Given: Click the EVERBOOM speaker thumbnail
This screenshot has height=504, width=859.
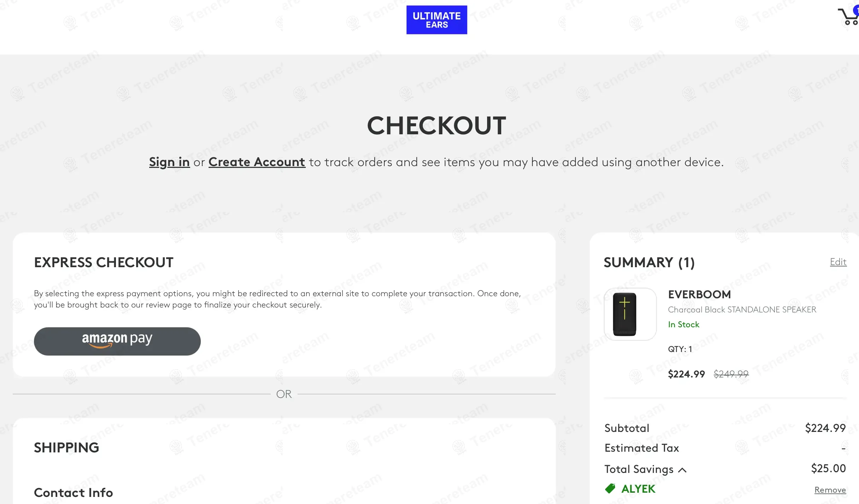Looking at the screenshot, I should [630, 314].
